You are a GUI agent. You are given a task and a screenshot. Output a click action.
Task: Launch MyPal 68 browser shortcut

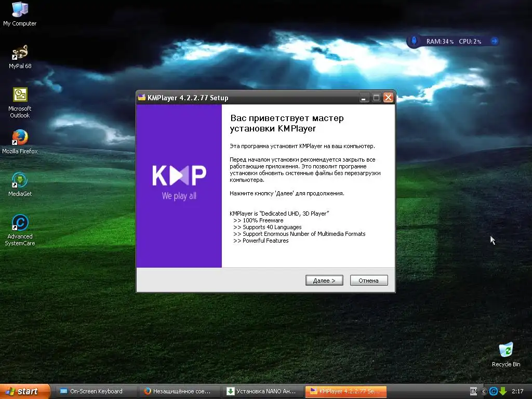pyautogui.click(x=20, y=57)
